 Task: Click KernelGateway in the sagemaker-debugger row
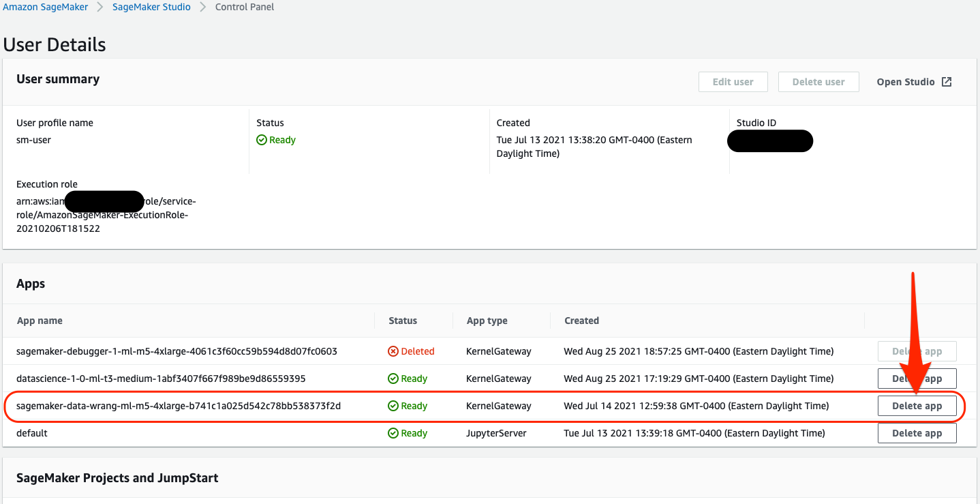point(499,351)
